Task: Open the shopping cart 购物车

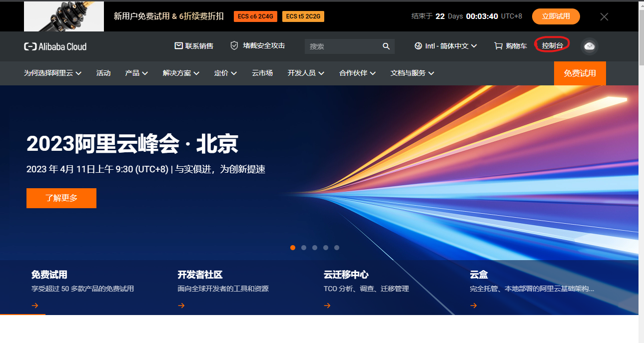Action: coord(511,46)
